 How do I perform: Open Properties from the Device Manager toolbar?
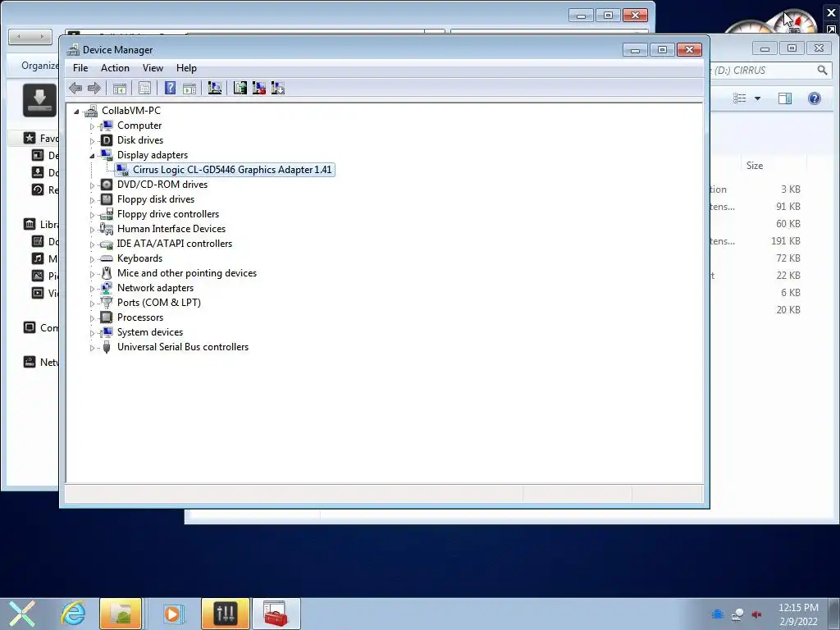pos(144,88)
